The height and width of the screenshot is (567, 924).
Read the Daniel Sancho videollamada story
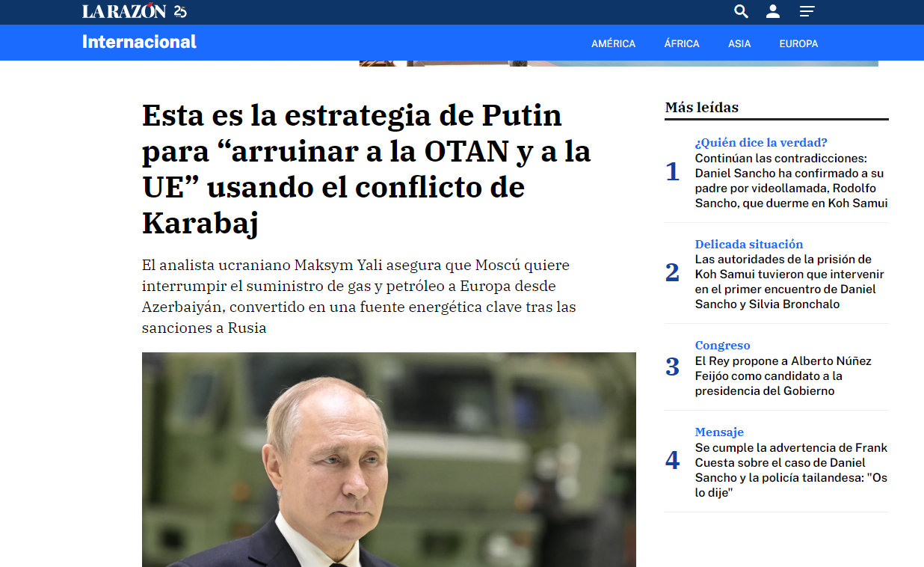(x=791, y=180)
